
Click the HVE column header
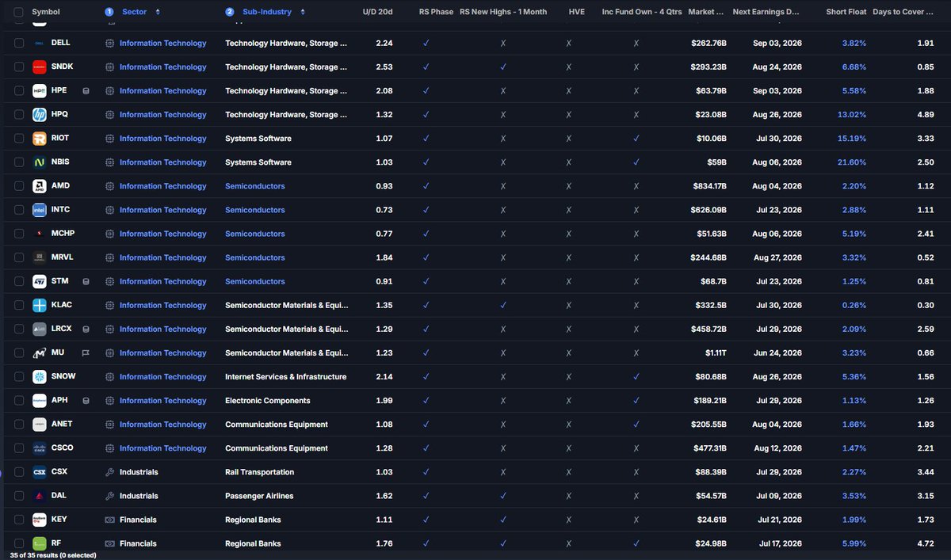coord(576,12)
